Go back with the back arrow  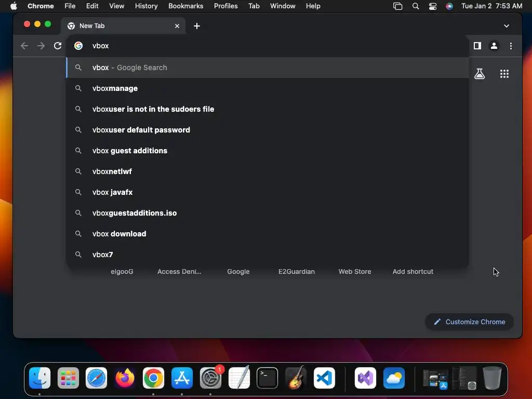tap(24, 46)
